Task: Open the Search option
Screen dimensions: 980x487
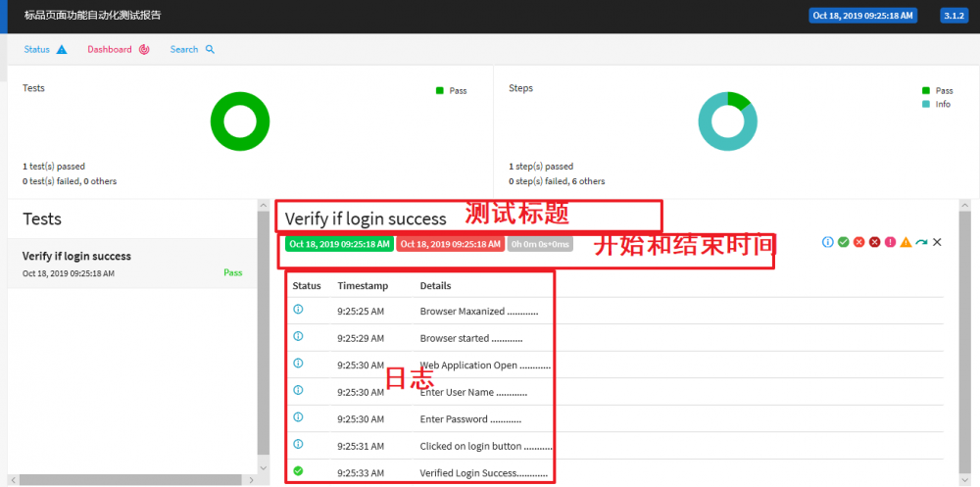Action: [x=192, y=49]
